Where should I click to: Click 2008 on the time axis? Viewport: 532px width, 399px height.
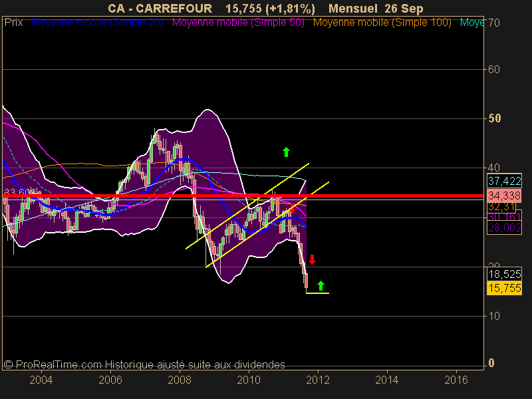tap(180, 380)
